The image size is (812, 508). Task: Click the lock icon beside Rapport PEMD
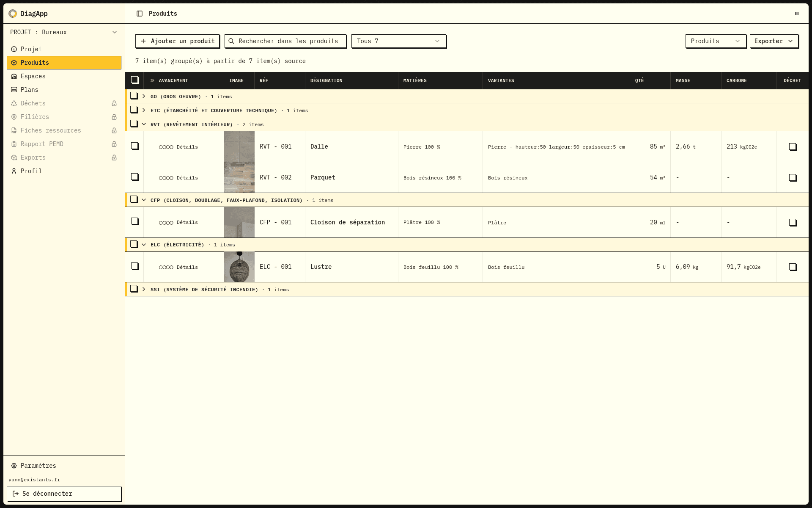pyautogui.click(x=114, y=144)
